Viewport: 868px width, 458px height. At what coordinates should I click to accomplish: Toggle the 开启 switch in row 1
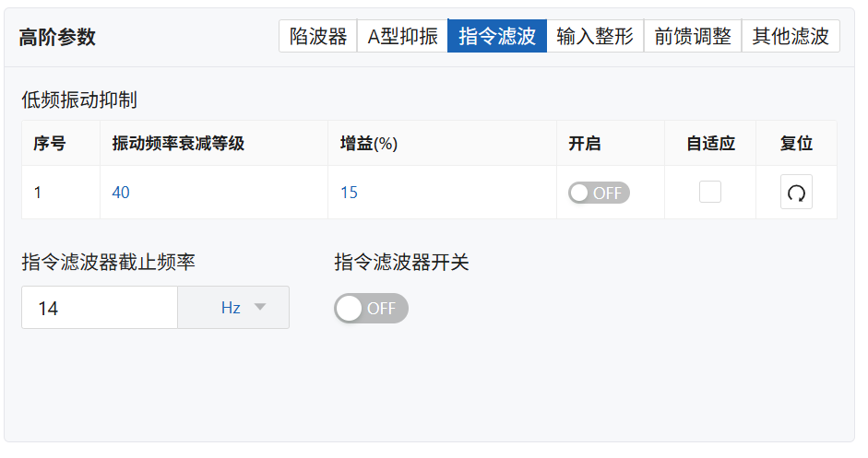pyautogui.click(x=599, y=193)
